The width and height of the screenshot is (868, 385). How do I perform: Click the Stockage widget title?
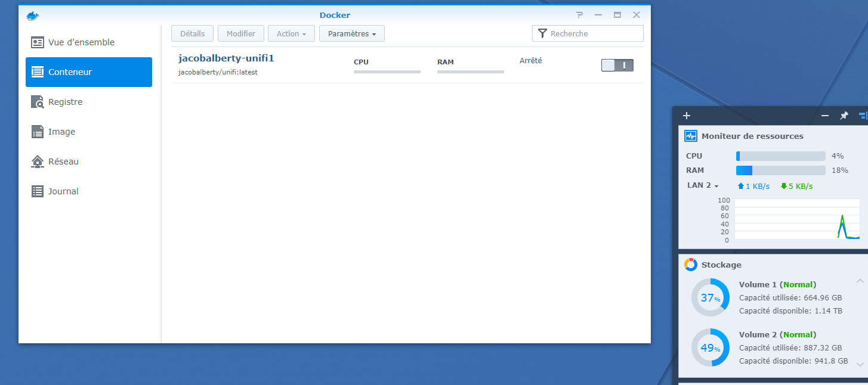pos(721,265)
